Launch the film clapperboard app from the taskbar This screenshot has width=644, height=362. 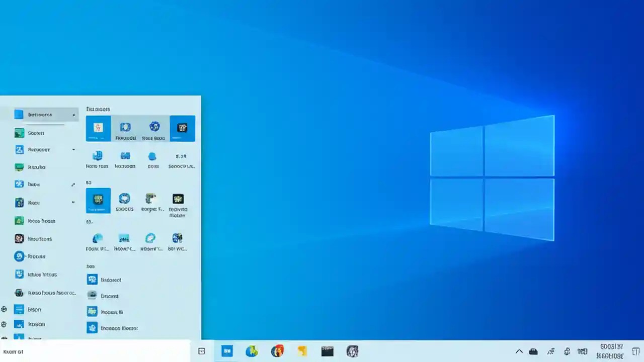(x=327, y=351)
